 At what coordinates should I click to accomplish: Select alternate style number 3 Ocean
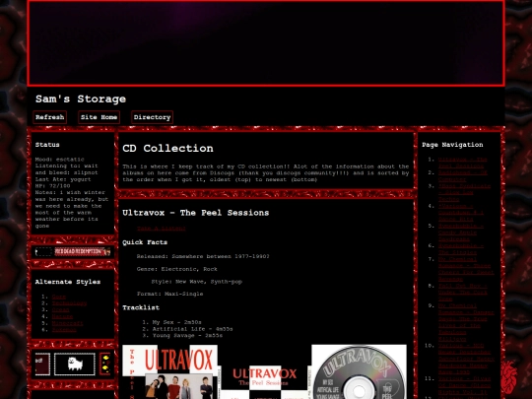point(61,309)
